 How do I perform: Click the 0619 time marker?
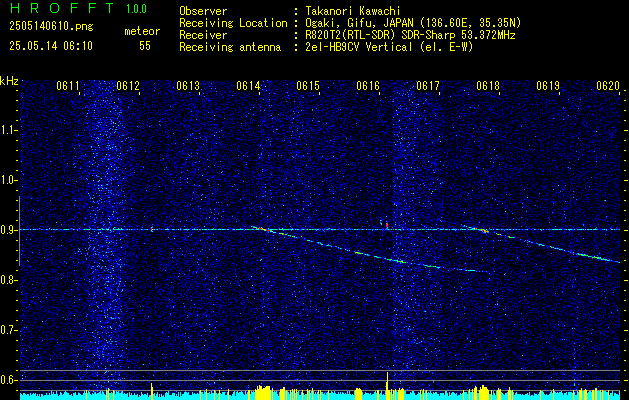click(x=548, y=85)
